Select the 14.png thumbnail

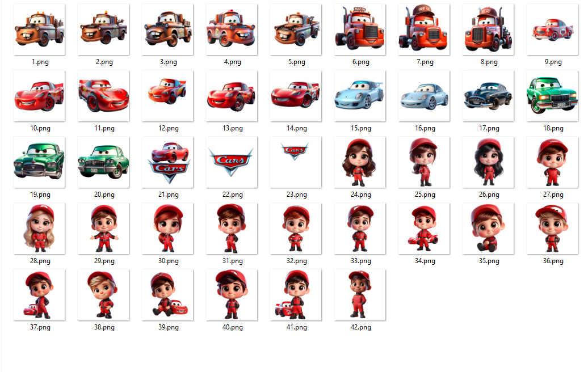click(296, 96)
